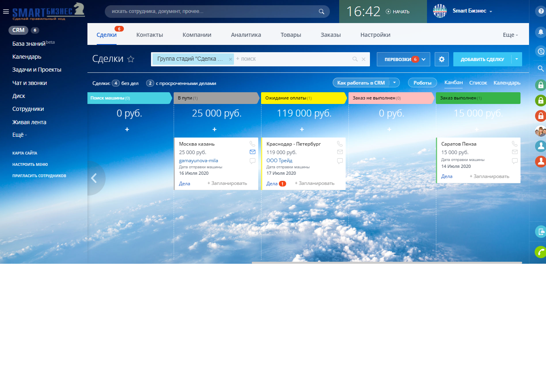Click the red user icon in the right panel
546x392 pixels.
[541, 161]
